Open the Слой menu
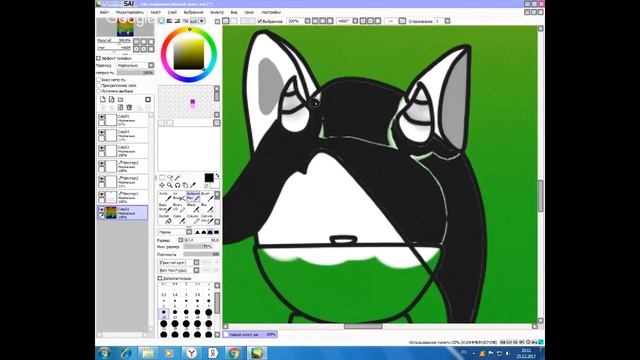 tap(172, 13)
